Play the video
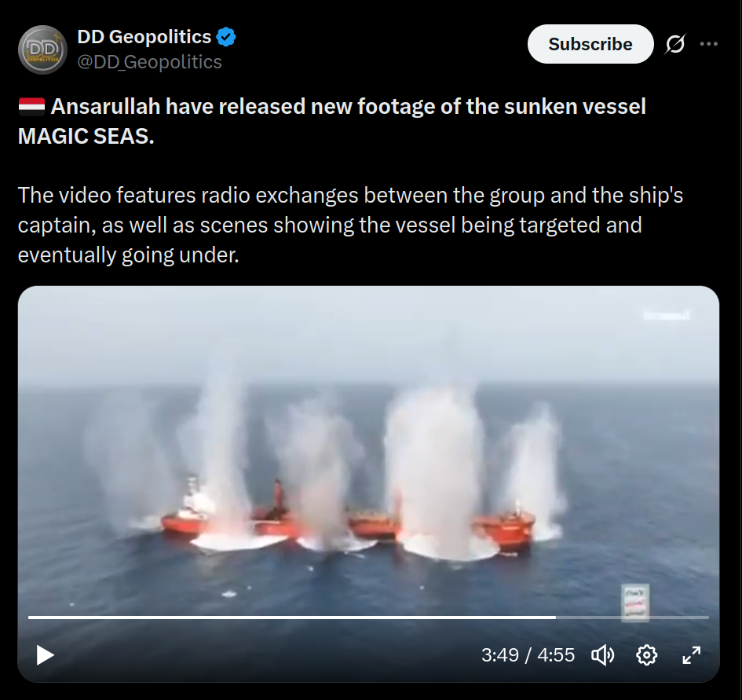The width and height of the screenshot is (742, 700). 45,655
